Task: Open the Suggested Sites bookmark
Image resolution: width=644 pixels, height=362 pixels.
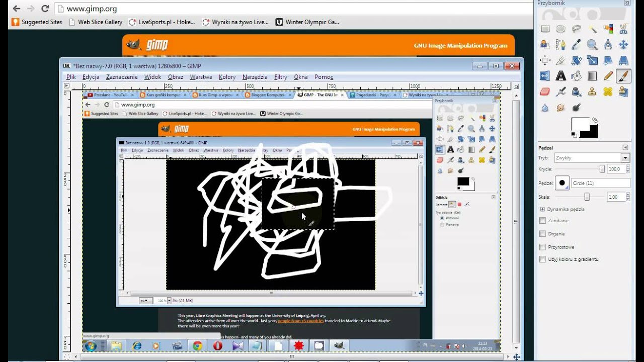Action: tap(37, 22)
